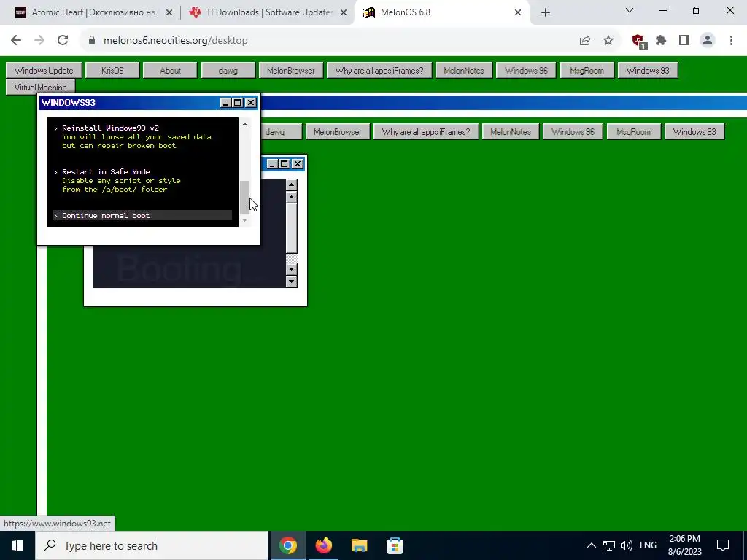Show hidden system tray icons

(591, 545)
